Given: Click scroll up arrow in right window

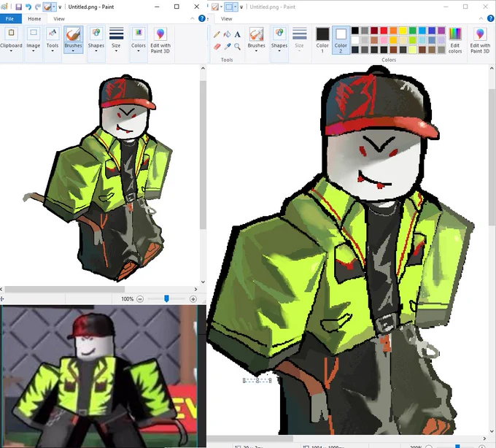Looking at the screenshot, I should [492, 69].
